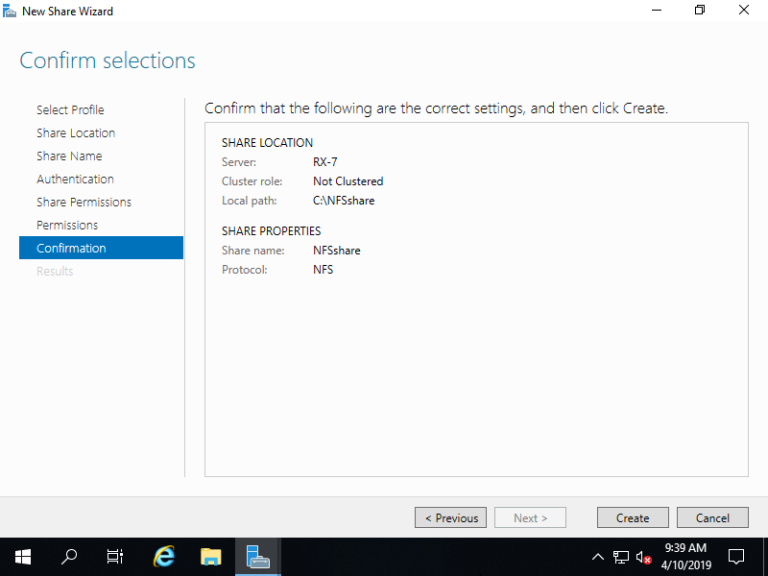
Task: Switch to the Authentication step
Action: click(75, 179)
